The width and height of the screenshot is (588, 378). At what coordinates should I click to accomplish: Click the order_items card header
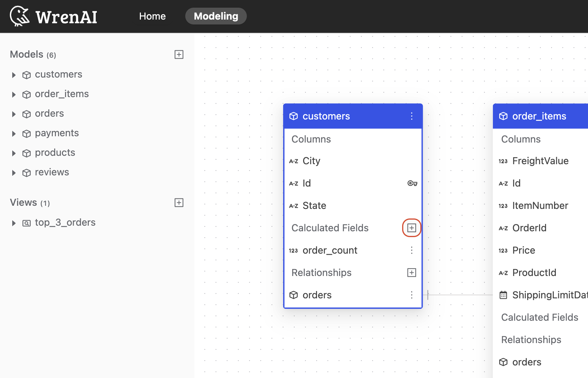click(540, 116)
